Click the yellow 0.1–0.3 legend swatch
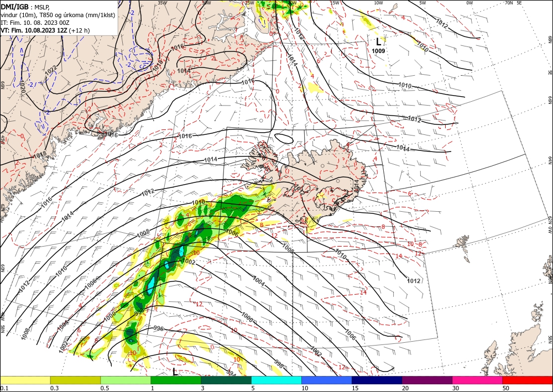Viewport: 553px width, 392px height. (25, 380)
